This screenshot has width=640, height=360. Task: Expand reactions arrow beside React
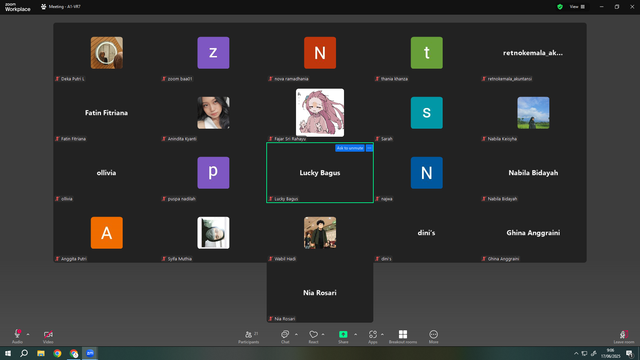coord(323,334)
